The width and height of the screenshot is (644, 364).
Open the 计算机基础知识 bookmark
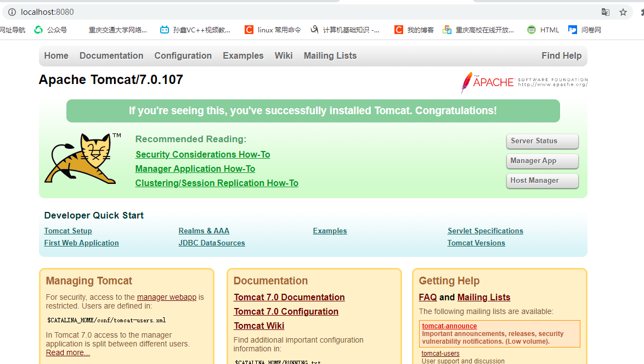pos(345,30)
